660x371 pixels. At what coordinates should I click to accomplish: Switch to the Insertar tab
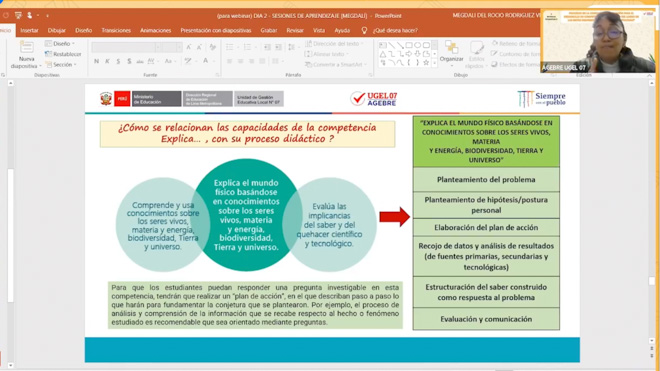pyautogui.click(x=29, y=30)
